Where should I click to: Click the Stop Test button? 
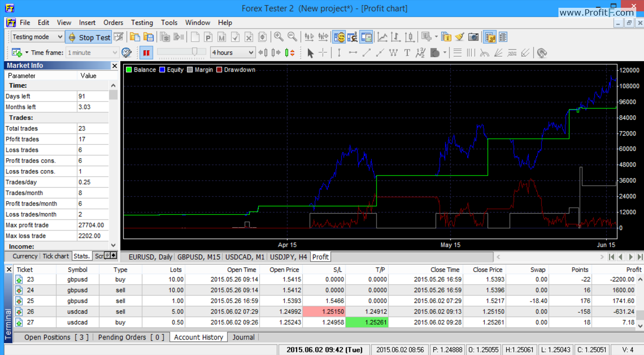pyautogui.click(x=88, y=37)
